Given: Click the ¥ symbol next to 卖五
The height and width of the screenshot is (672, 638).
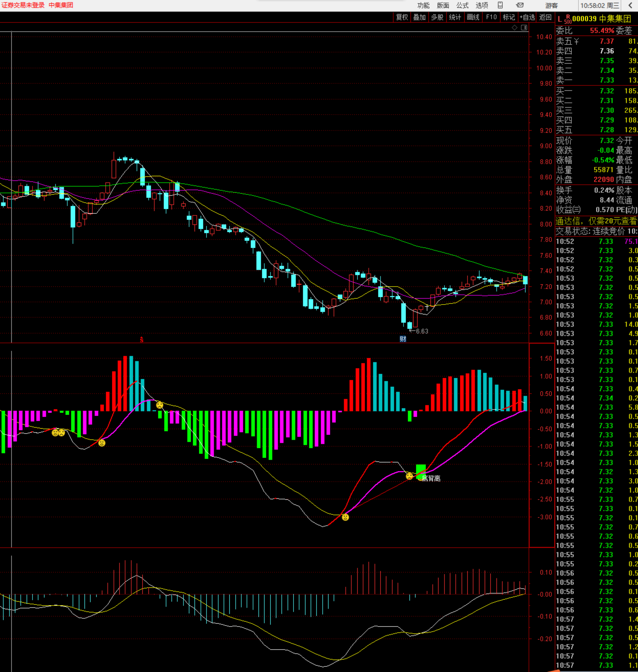Looking at the screenshot, I should point(576,41).
